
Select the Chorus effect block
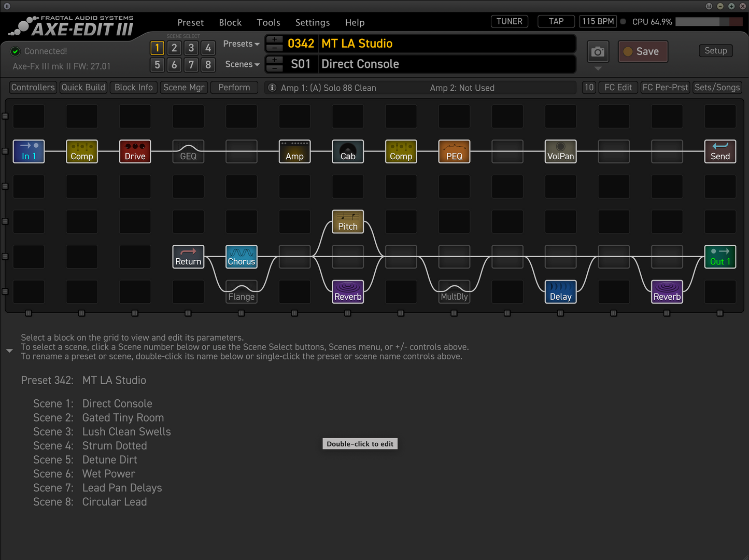pyautogui.click(x=242, y=257)
